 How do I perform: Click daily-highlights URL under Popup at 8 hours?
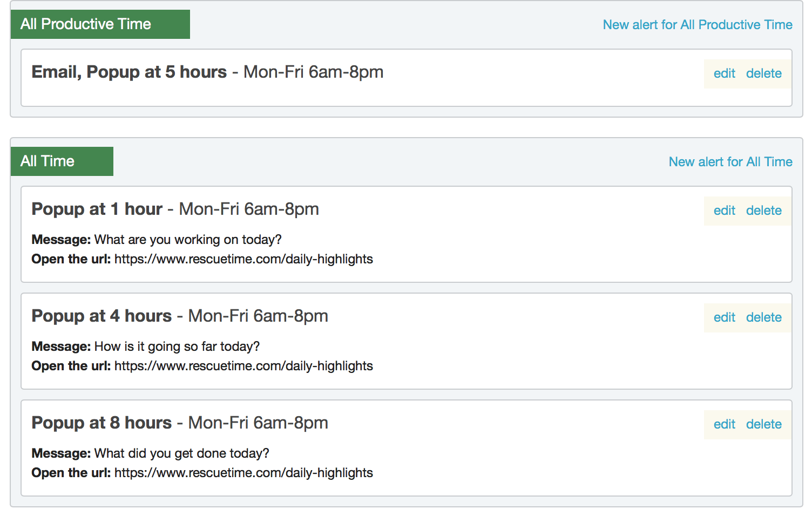pos(243,473)
